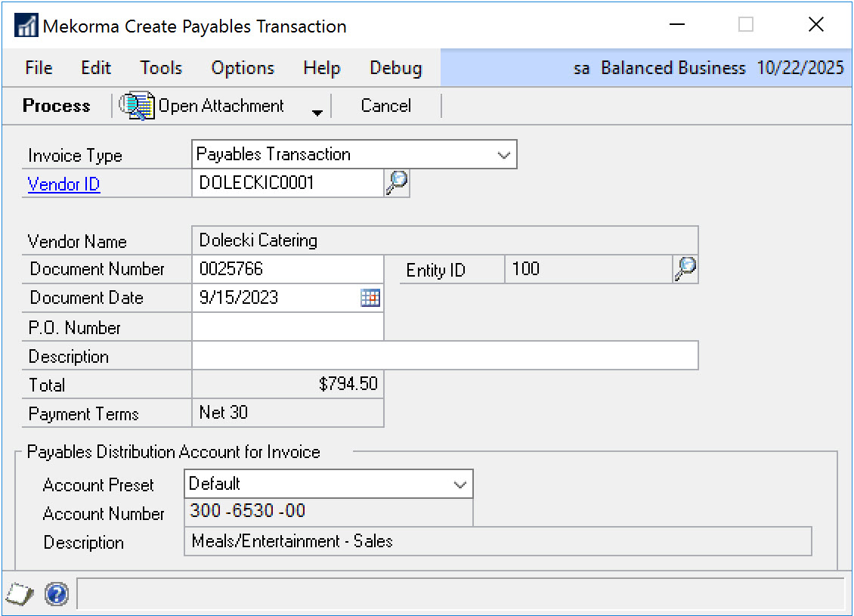
Task: Open the Entity ID lookup magnifier
Action: pos(685,269)
